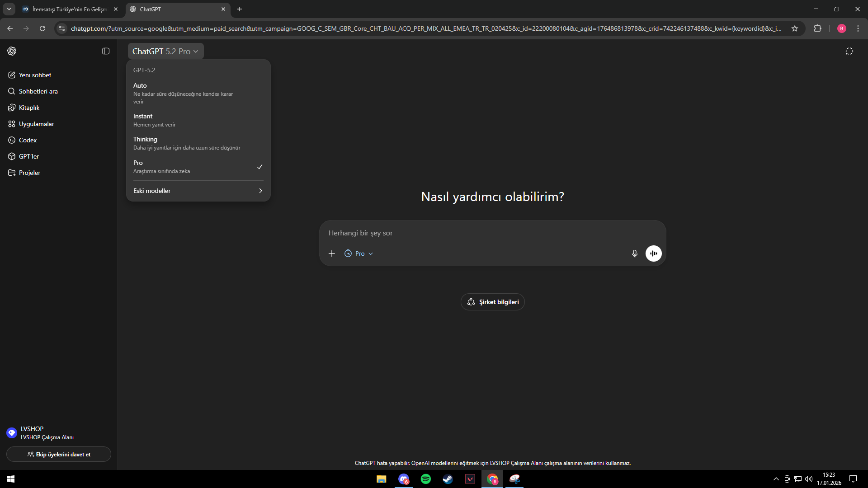Open LVSHOP workspace account menu
The width and height of the screenshot is (868, 488).
coord(58,433)
